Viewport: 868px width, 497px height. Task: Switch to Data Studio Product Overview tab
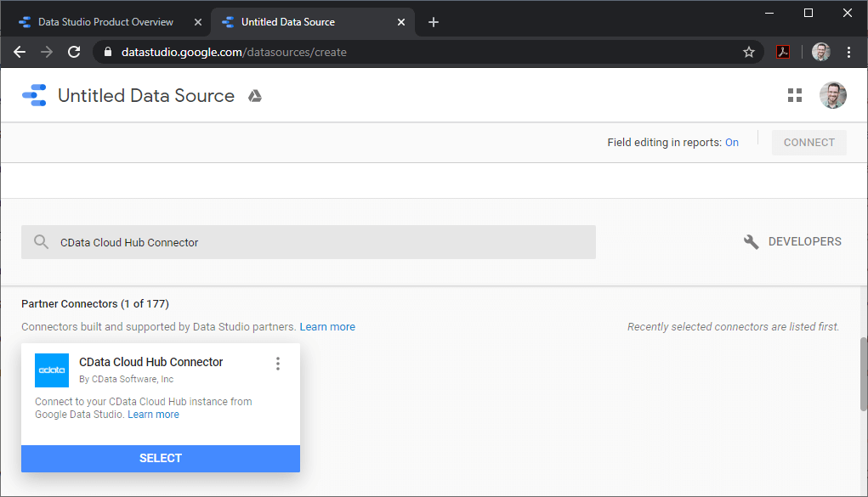(x=105, y=22)
